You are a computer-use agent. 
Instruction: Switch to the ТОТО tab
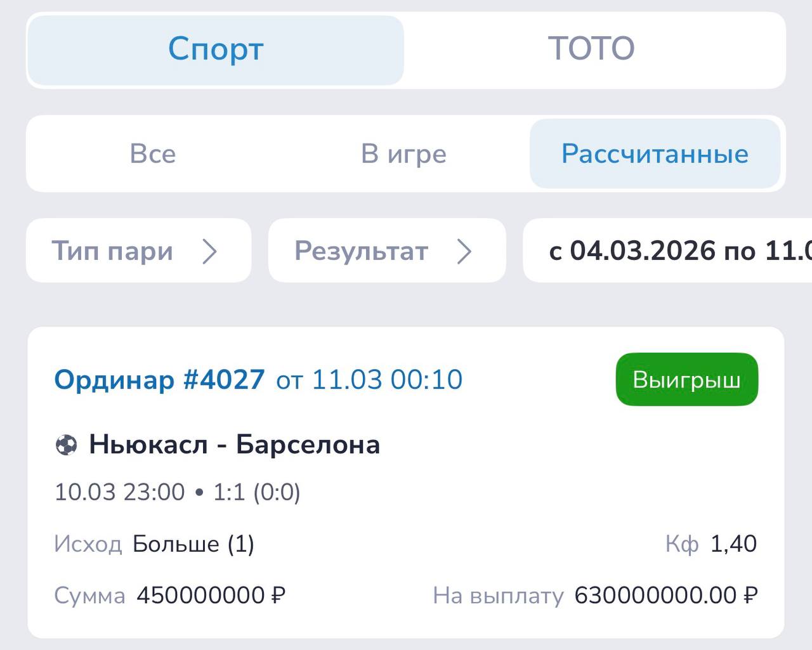(x=591, y=49)
